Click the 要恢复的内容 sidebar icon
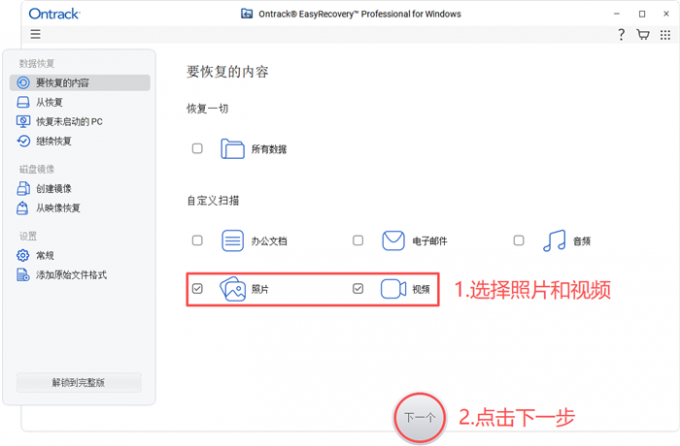The height and width of the screenshot is (446, 680). pos(23,82)
